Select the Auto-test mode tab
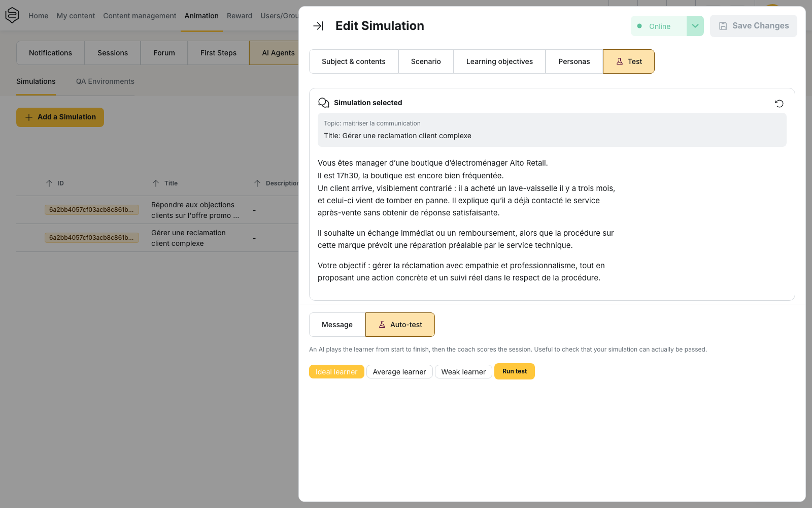This screenshot has width=812, height=508. click(400, 325)
